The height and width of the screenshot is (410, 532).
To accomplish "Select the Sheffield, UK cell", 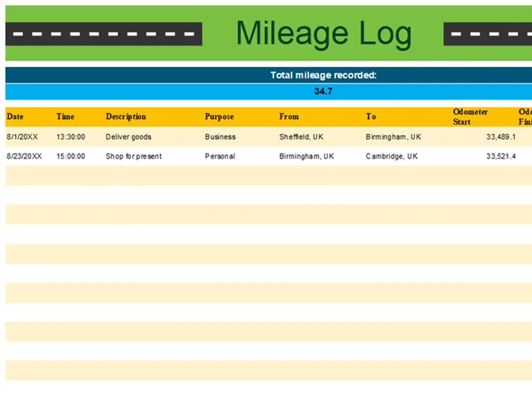I will coord(301,137).
